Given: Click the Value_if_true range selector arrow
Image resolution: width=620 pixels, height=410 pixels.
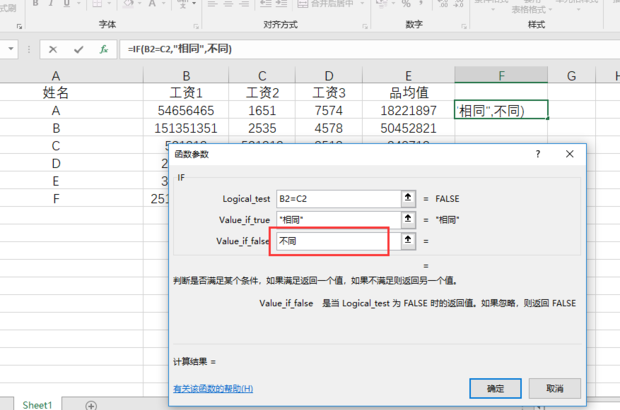Looking at the screenshot, I should click(x=408, y=219).
